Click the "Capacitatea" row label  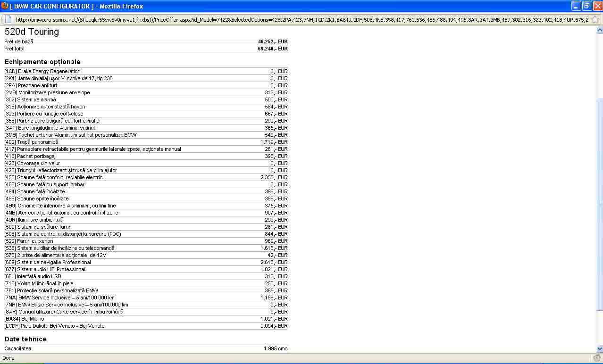18,348
